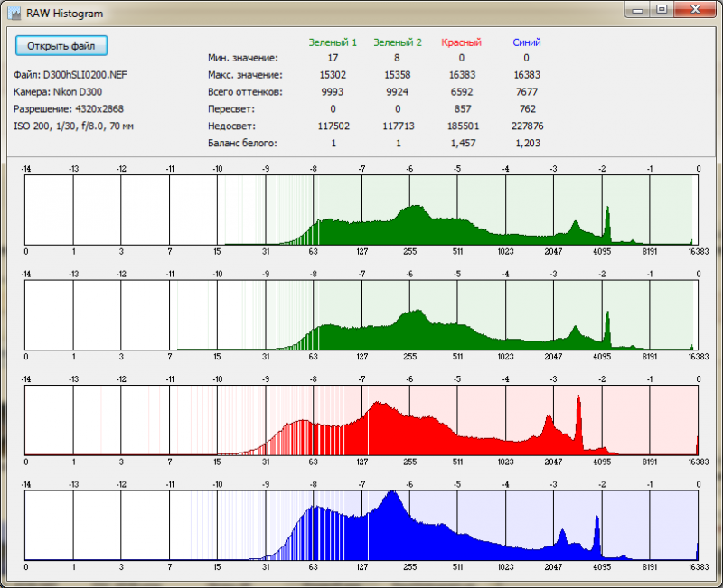Click the "Недосвет:" row label
The image size is (723, 588).
(x=231, y=126)
